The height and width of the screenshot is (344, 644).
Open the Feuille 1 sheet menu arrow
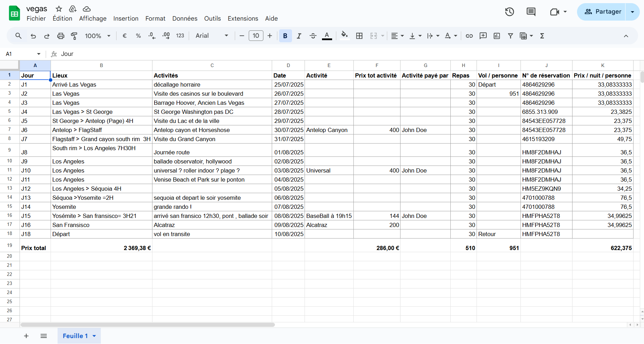click(93, 336)
